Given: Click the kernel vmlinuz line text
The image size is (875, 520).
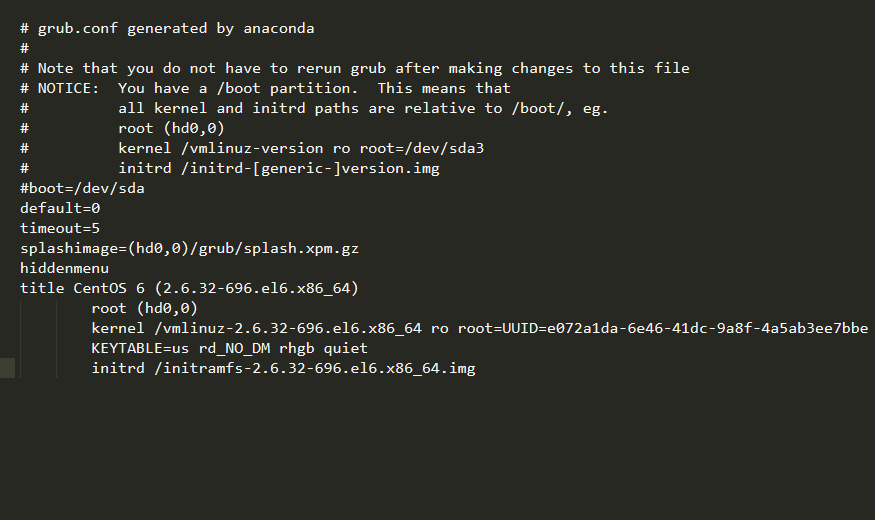Looking at the screenshot, I should (480, 329).
